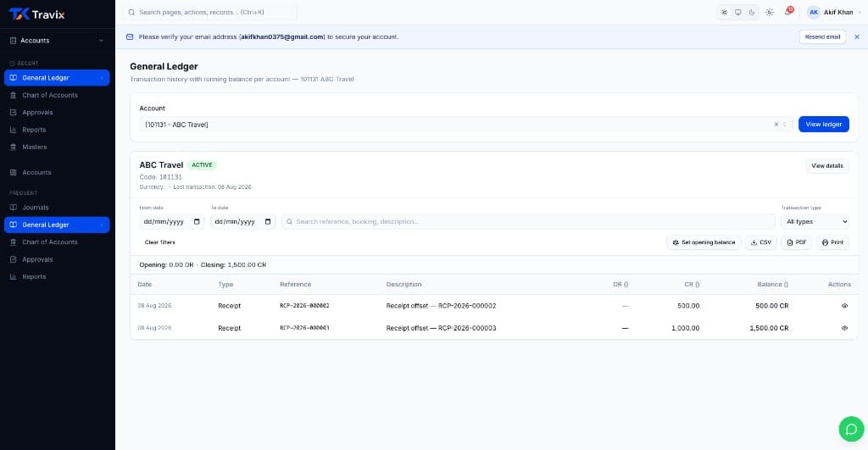Switch to dark theme moon icon
868x450 pixels.
752,12
